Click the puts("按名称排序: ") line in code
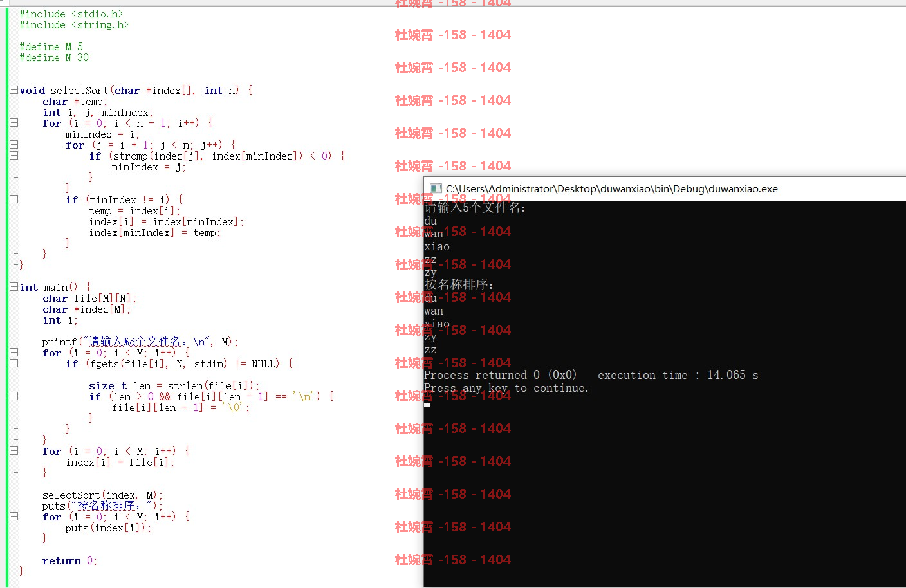Screen dimensions: 906x588 tap(103, 506)
